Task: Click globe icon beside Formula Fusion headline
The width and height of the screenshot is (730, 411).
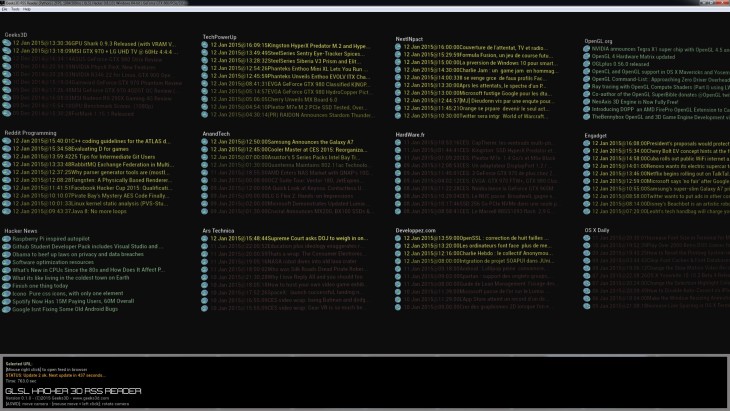Action: pyautogui.click(x=398, y=55)
